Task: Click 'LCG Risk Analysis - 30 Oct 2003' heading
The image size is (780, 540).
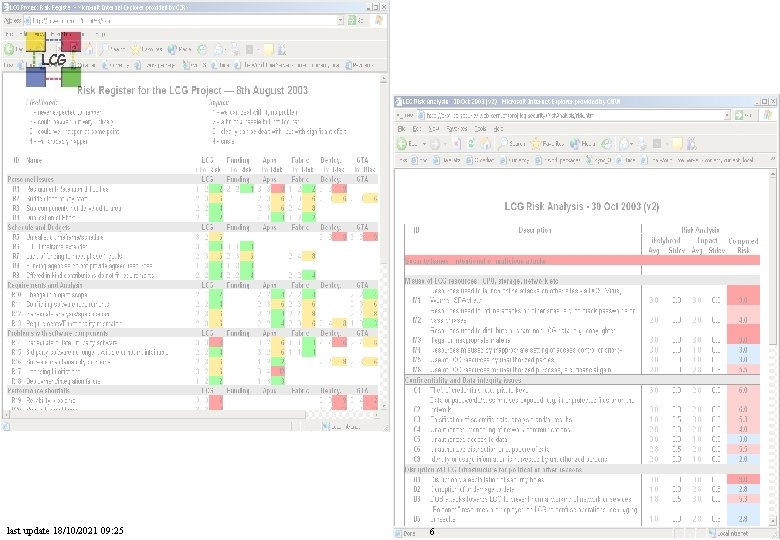Action: tap(582, 206)
